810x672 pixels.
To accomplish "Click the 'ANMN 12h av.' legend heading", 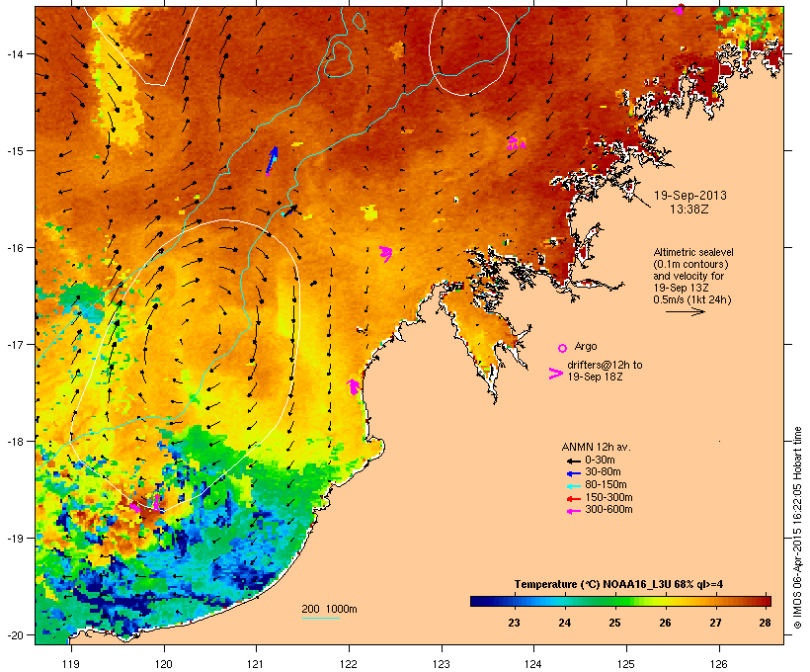I will pos(596,447).
